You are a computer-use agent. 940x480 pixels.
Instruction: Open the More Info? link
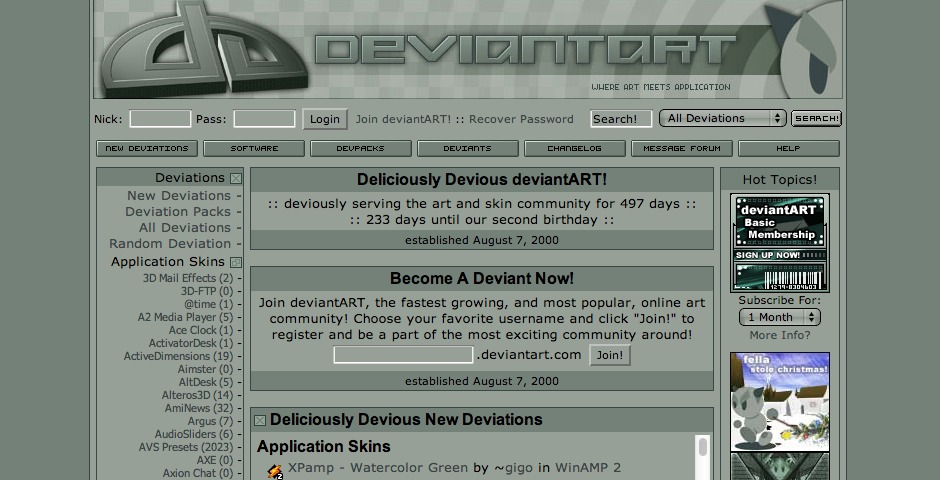tap(779, 336)
